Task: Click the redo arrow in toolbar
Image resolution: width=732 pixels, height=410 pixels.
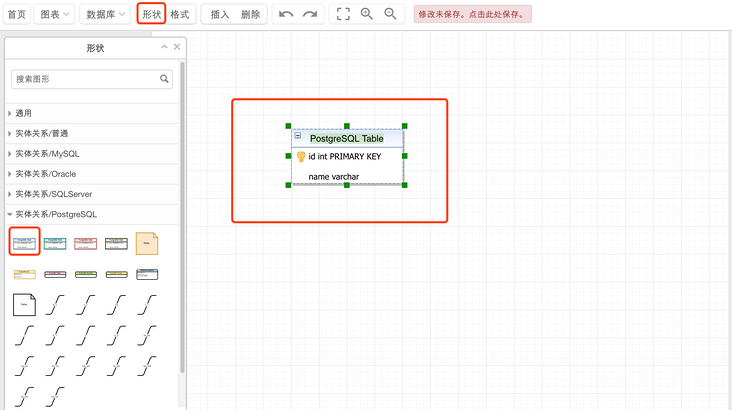Action: (x=310, y=14)
